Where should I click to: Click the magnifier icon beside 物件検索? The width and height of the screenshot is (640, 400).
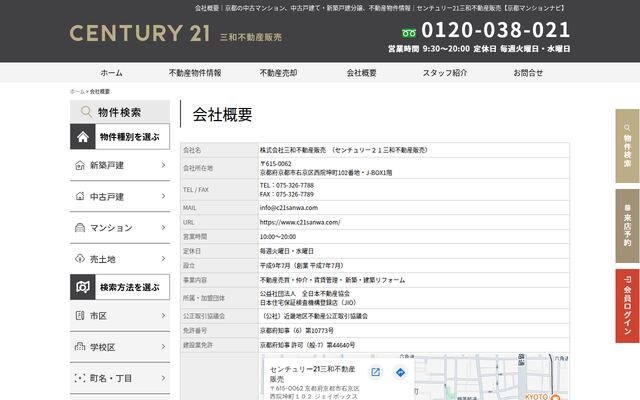point(86,111)
